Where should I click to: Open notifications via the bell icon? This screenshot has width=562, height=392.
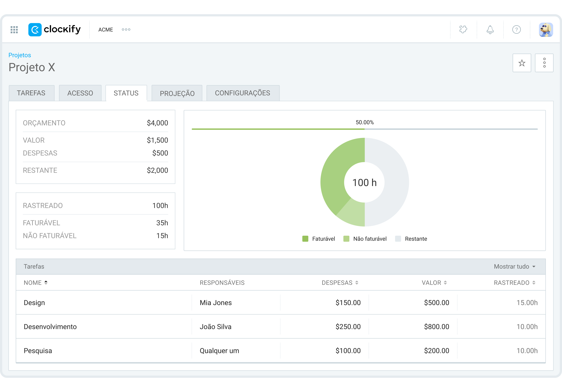[x=490, y=29]
